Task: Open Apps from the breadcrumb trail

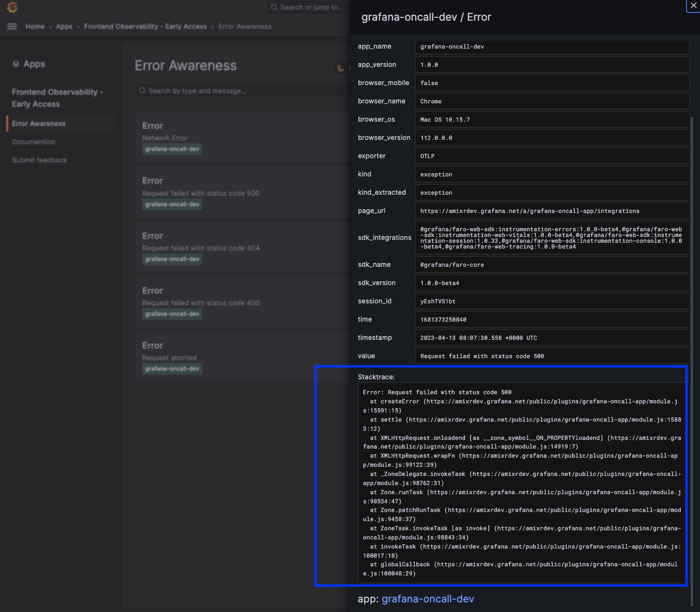Action: pyautogui.click(x=64, y=26)
